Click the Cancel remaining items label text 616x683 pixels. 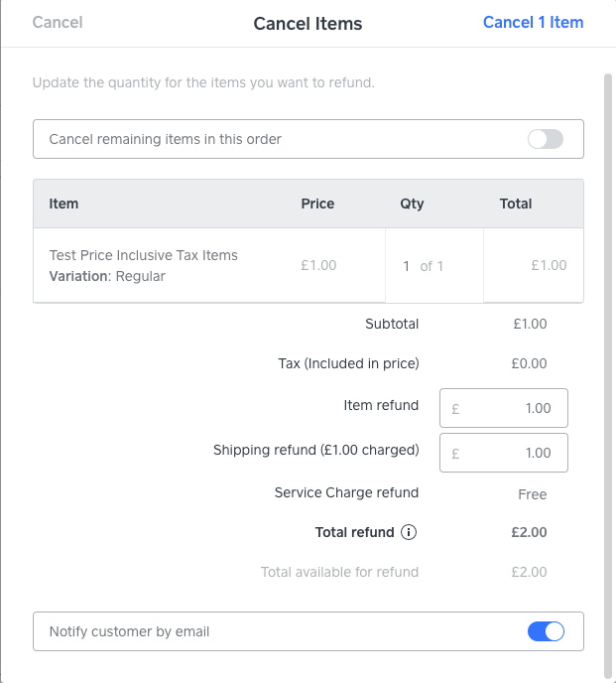165,139
